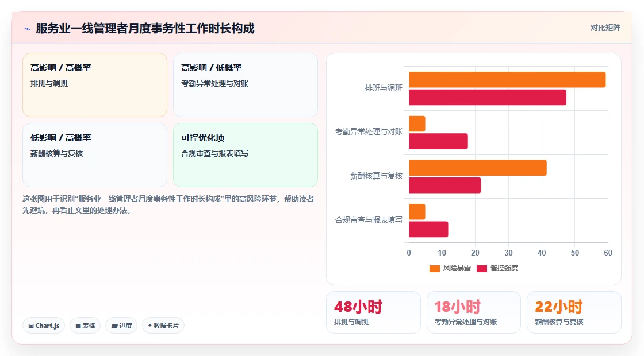
Task: Click the red 考勤异常处理与对账 bar
Action: pos(438,141)
